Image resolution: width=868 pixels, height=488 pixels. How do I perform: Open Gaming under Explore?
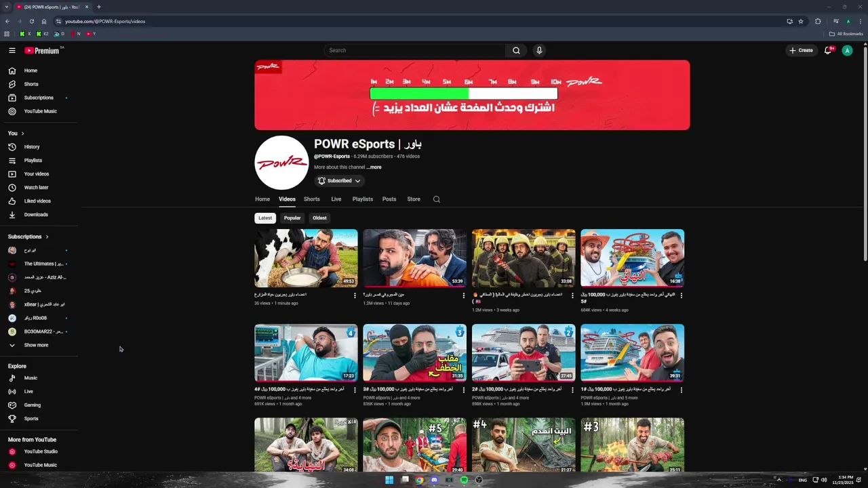click(x=39, y=405)
